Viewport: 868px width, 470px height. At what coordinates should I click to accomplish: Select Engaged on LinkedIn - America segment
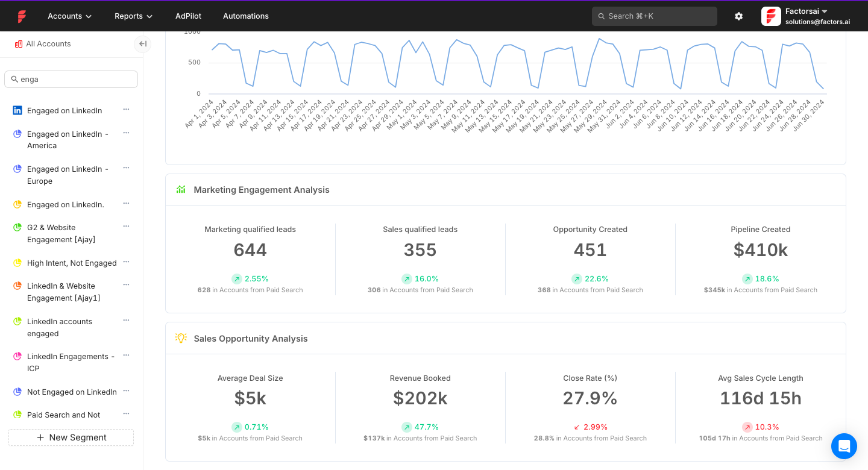68,140
